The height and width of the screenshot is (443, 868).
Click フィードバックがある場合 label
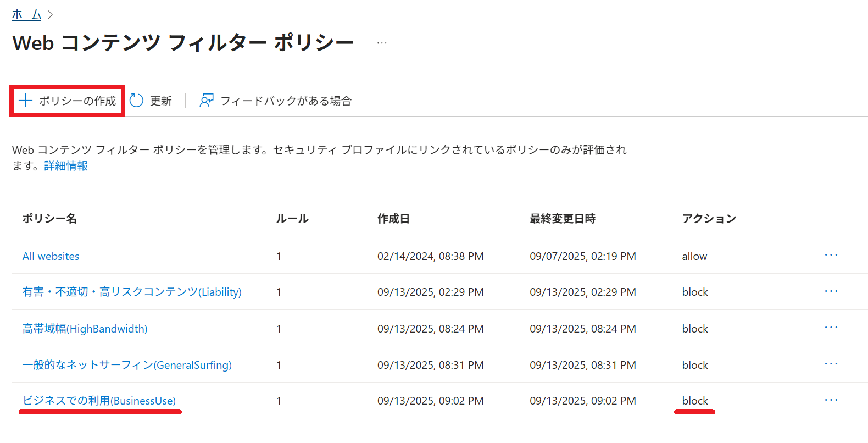tap(286, 101)
